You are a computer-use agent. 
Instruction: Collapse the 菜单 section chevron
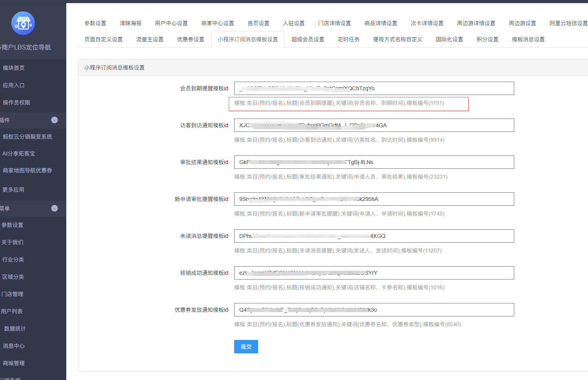coord(55,208)
